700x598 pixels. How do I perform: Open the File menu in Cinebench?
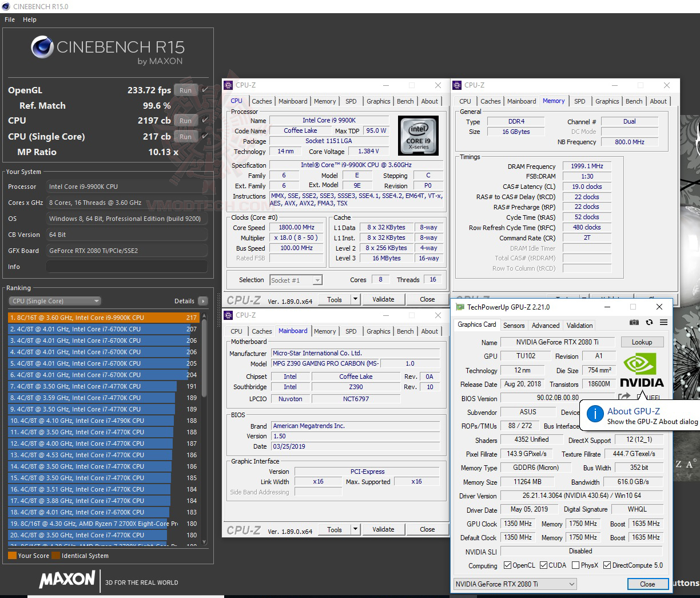pos(9,19)
